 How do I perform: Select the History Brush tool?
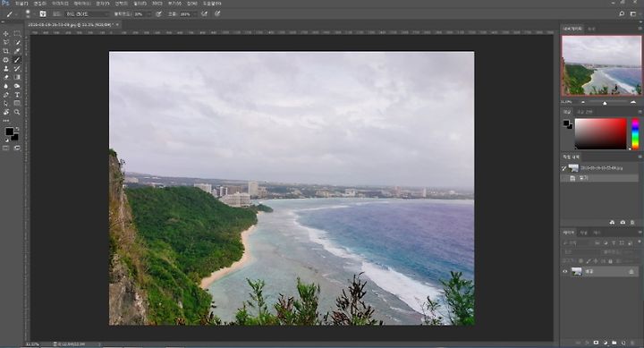point(17,69)
